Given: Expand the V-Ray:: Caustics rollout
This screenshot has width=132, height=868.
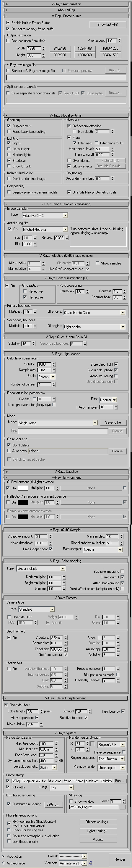Looking at the screenshot, I should pyautogui.click(x=66, y=471).
